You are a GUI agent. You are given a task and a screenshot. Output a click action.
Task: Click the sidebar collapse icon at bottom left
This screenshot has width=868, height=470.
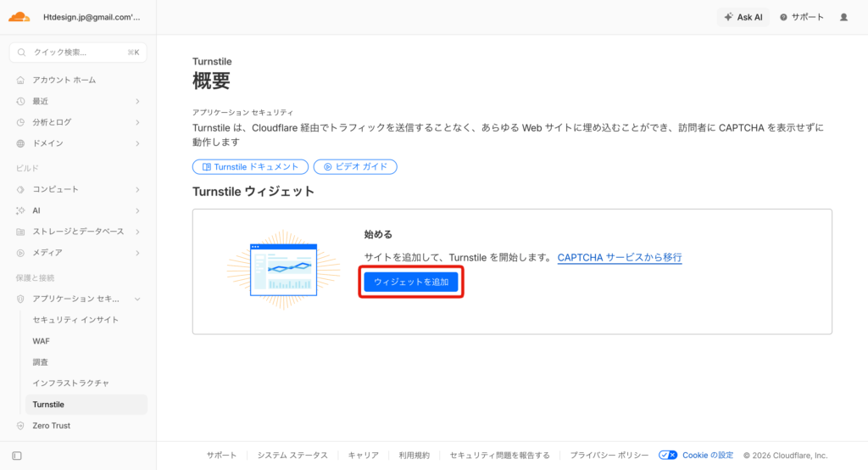coord(17,456)
